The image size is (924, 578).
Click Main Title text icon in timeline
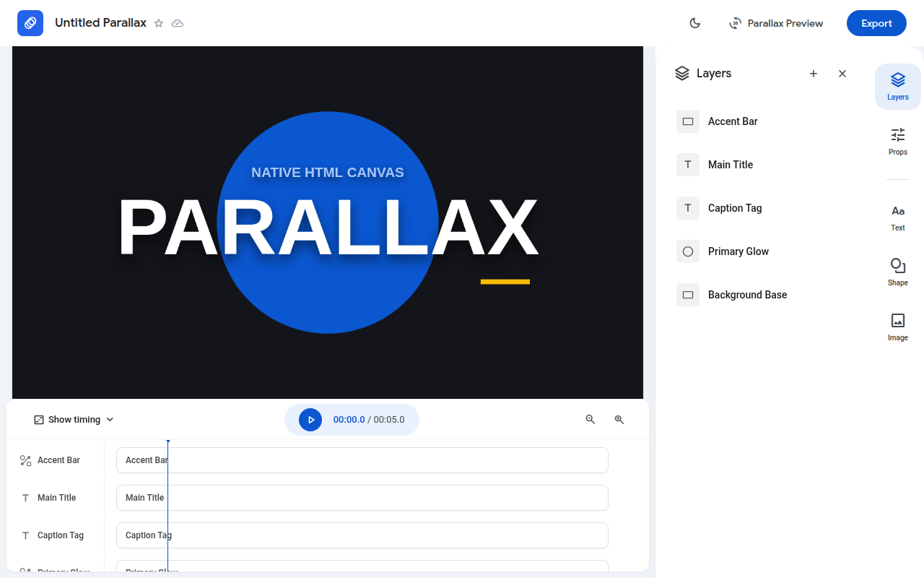pos(26,498)
